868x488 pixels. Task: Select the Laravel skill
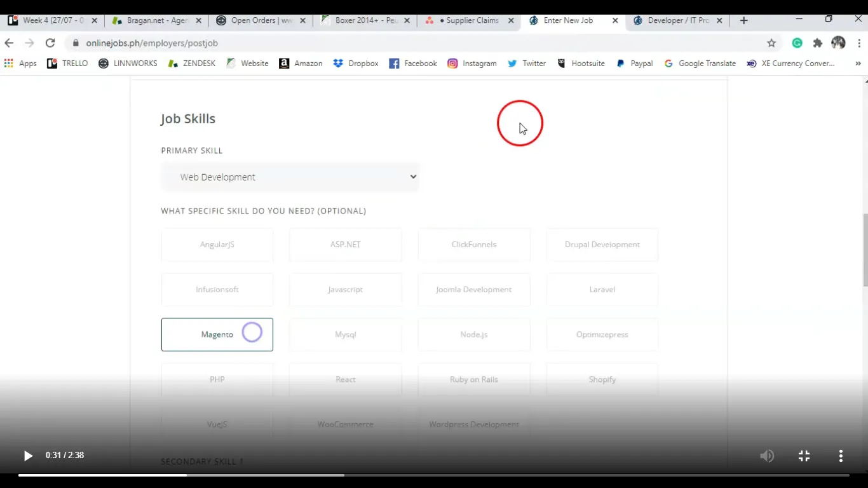tap(602, 290)
